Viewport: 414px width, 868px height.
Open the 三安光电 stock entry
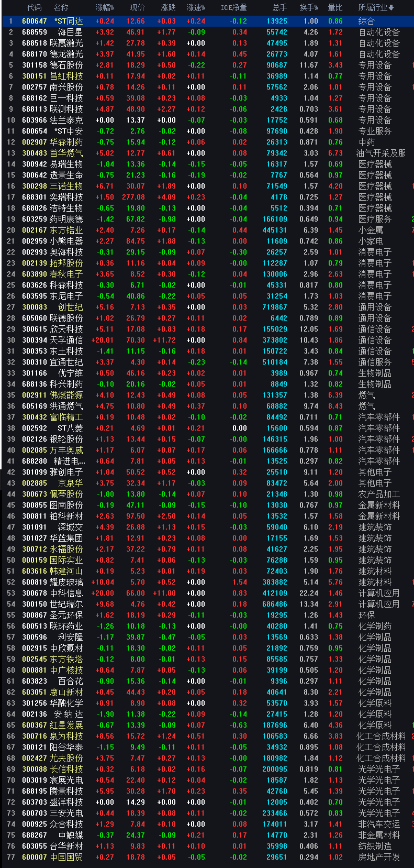[x=66, y=813]
